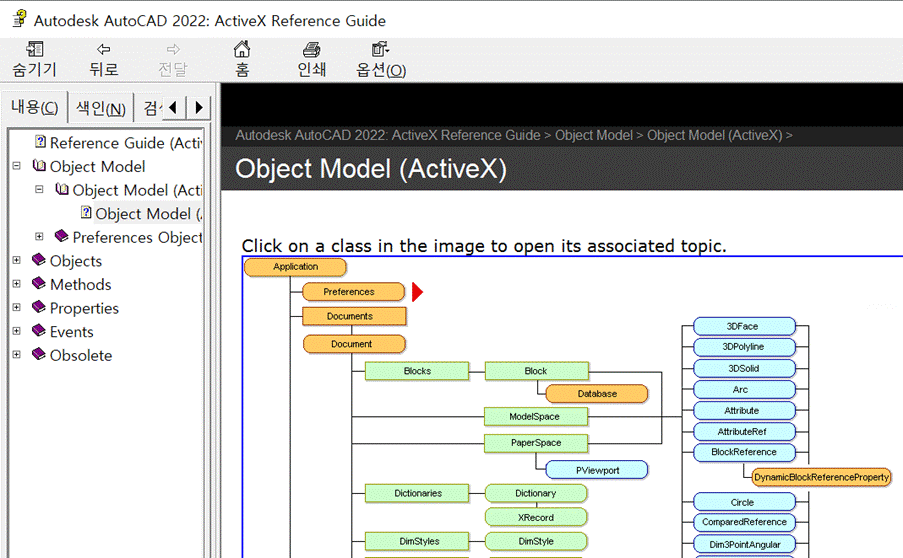The height and width of the screenshot is (558, 903).
Task: Click the Application class in the diagram
Action: pyautogui.click(x=295, y=267)
